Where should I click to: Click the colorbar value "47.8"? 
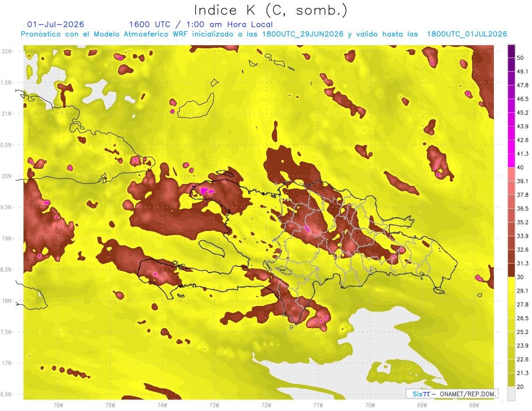[x=523, y=85]
